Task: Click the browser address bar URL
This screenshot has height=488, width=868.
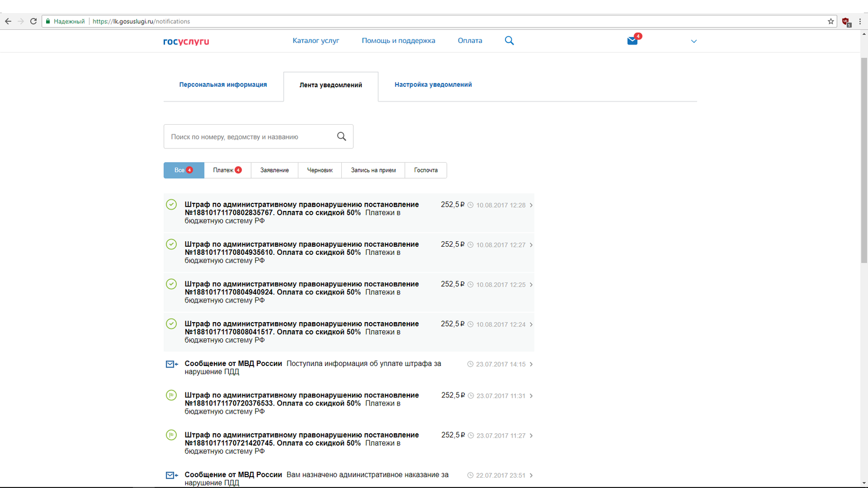Action: [x=141, y=21]
